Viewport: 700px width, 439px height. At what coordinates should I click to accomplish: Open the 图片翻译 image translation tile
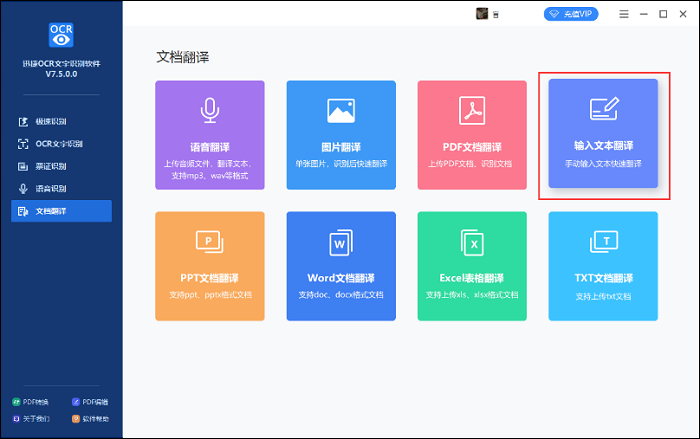(x=341, y=135)
